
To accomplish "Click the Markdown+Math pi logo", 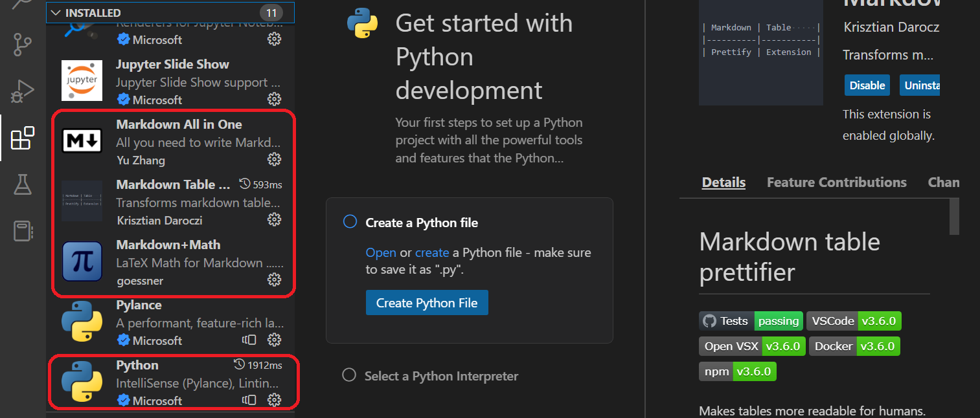I will (x=82, y=261).
